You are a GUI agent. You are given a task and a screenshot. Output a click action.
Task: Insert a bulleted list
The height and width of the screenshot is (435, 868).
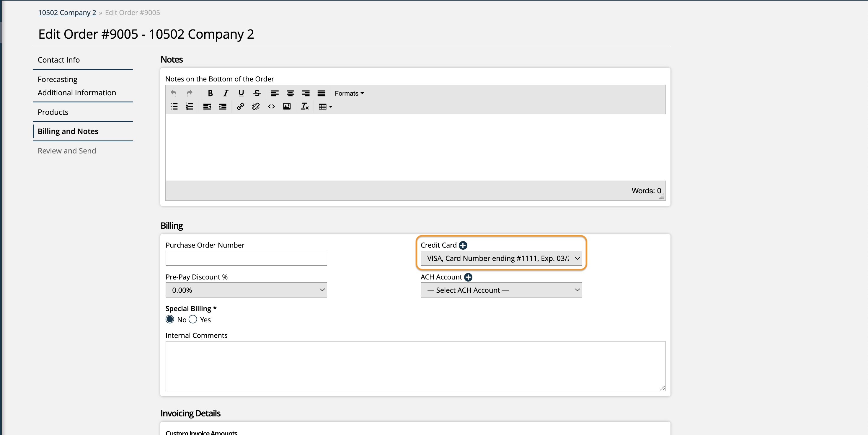(174, 107)
